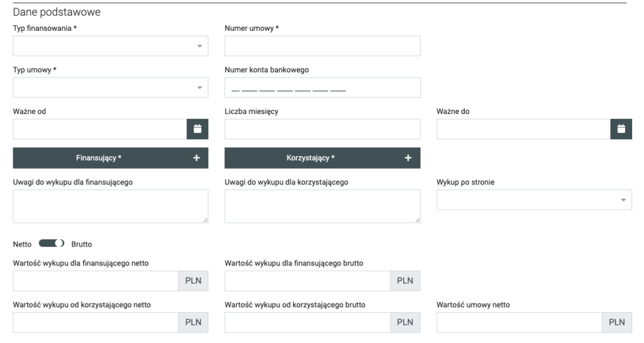Click plus icon on Finansujący bar
Viewport: 644px width, 343px height.
click(196, 158)
